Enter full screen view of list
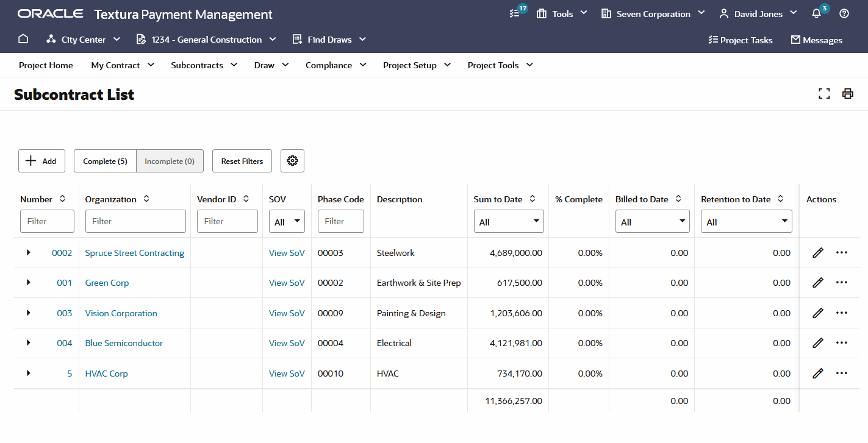Screen dimensions: 868x443 click(x=825, y=94)
